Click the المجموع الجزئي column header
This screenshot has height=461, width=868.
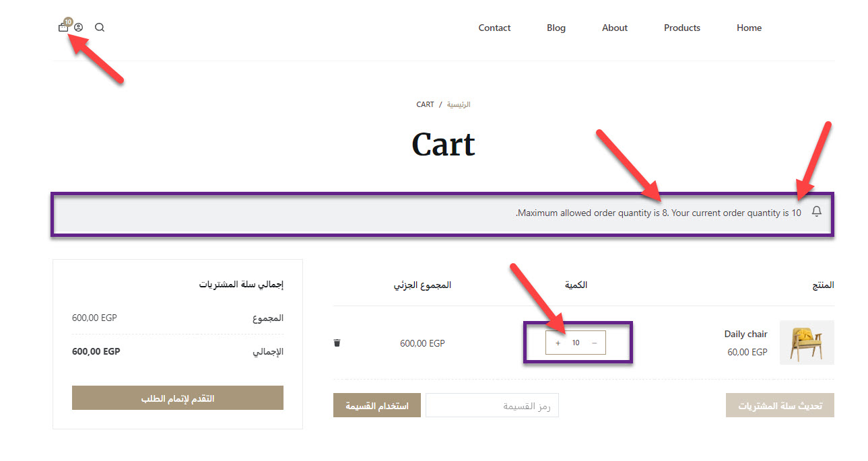point(422,285)
